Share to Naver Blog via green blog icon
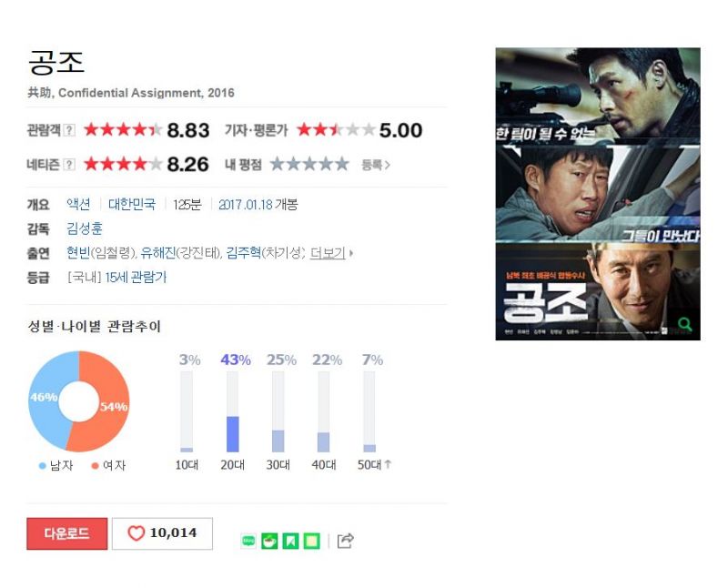The height and width of the screenshot is (588, 728). click(248, 541)
